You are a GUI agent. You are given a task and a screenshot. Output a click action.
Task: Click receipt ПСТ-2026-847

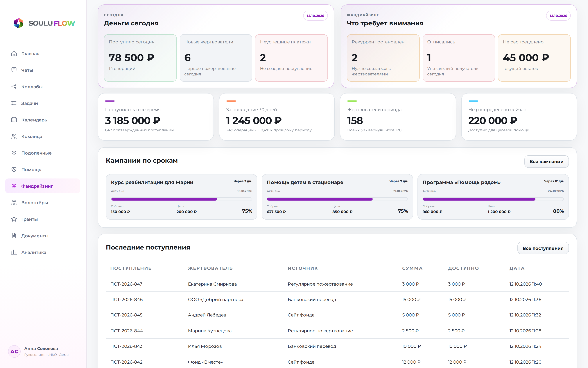click(x=126, y=284)
